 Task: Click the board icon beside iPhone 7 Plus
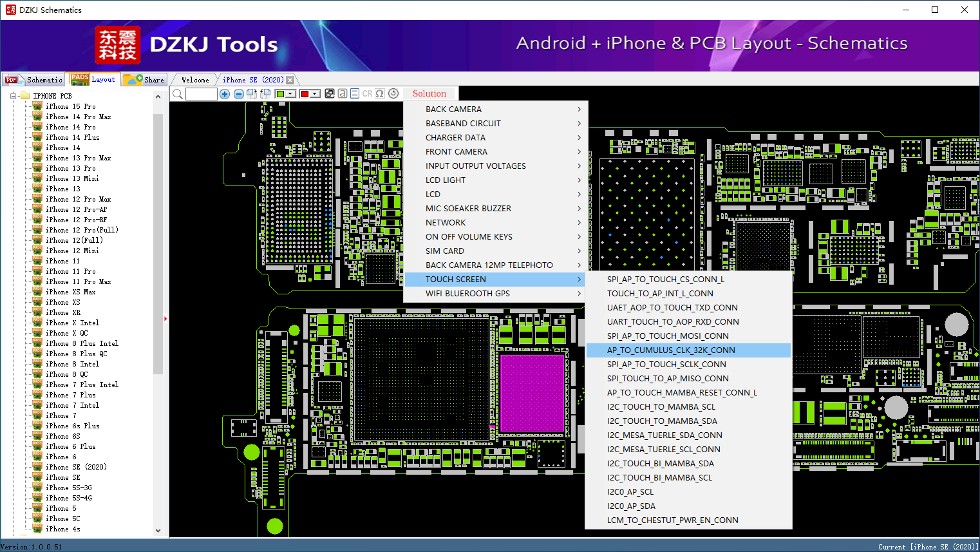click(x=37, y=395)
